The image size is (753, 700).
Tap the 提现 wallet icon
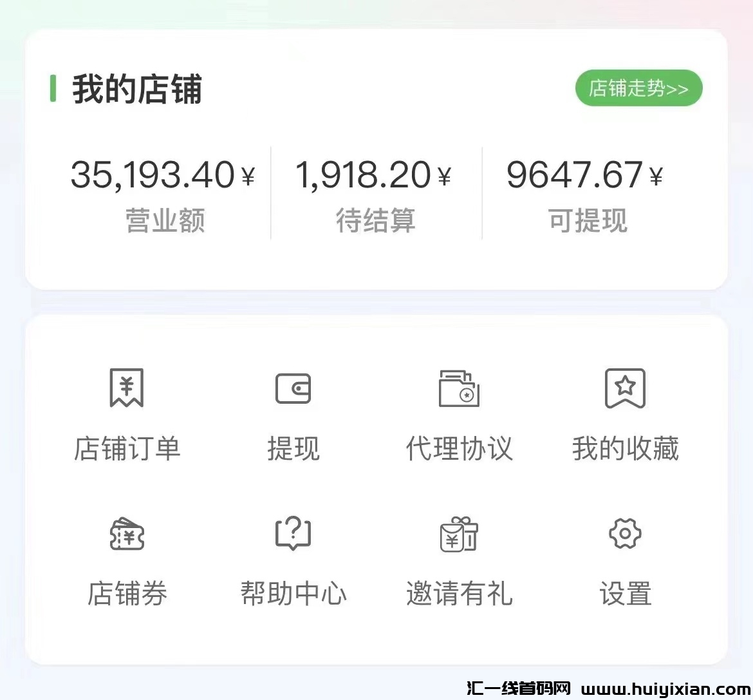point(293,389)
